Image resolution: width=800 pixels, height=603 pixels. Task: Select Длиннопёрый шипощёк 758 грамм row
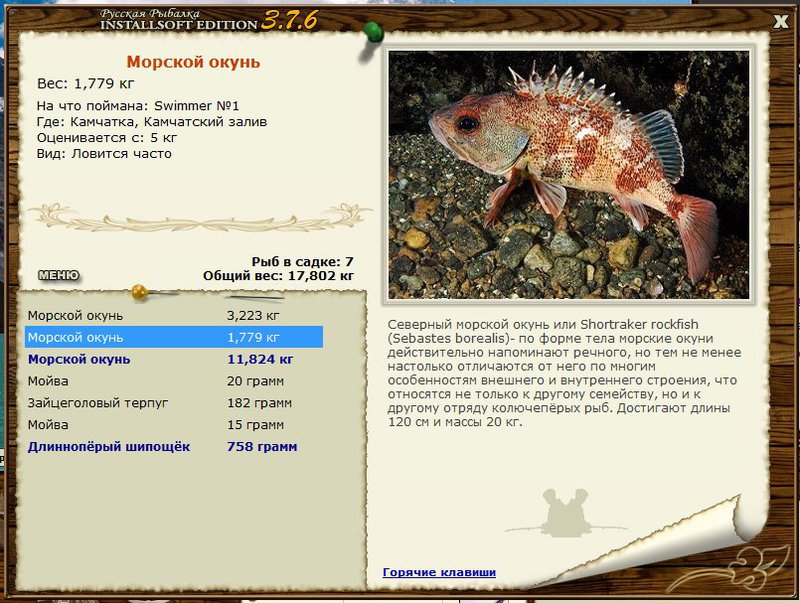click(174, 447)
